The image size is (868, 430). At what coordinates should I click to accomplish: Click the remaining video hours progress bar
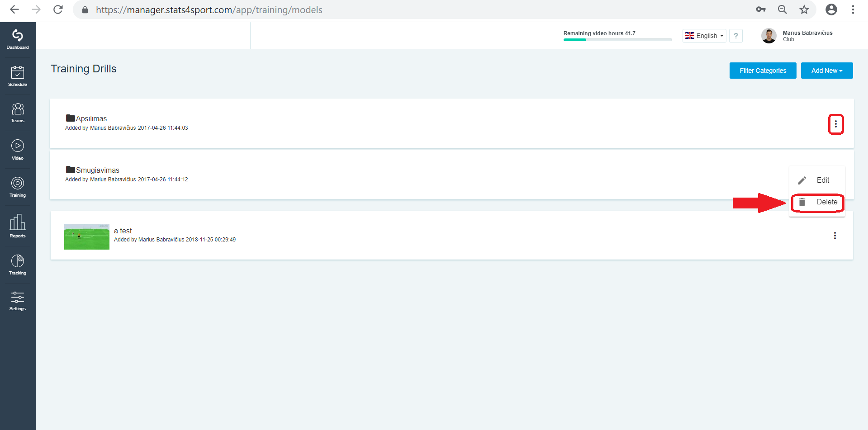point(618,40)
